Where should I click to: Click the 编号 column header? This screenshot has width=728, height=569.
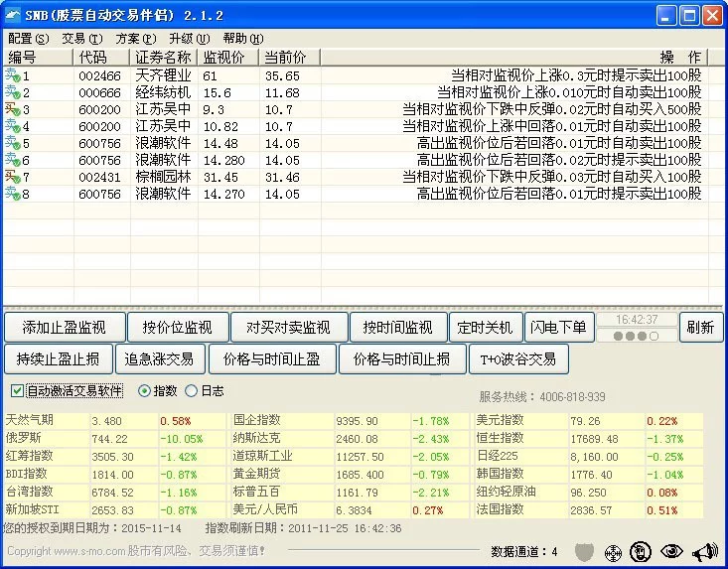38,58
